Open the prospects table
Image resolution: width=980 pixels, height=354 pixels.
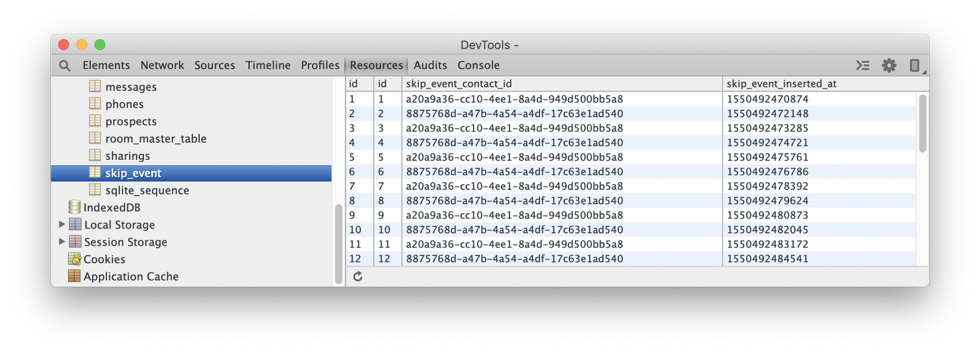131,121
